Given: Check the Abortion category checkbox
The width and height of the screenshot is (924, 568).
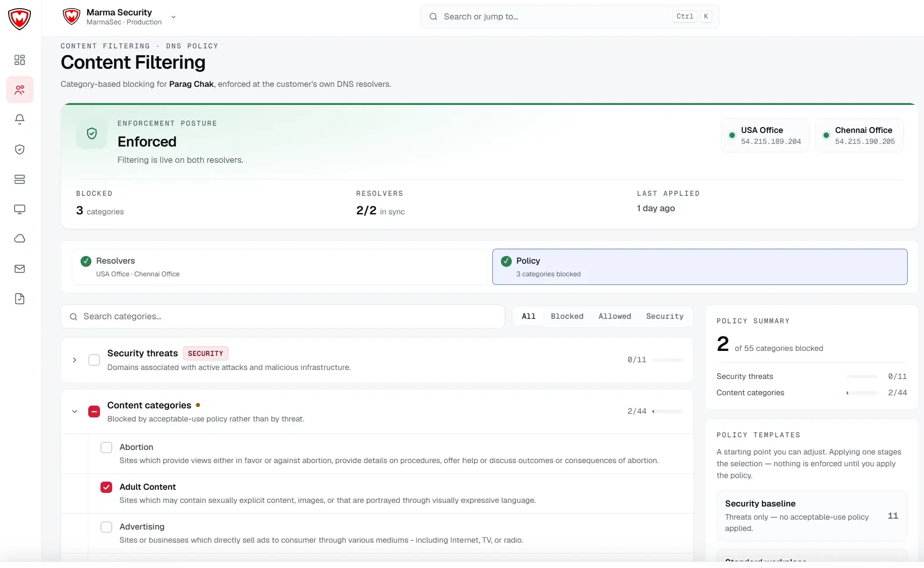Looking at the screenshot, I should 106,447.
